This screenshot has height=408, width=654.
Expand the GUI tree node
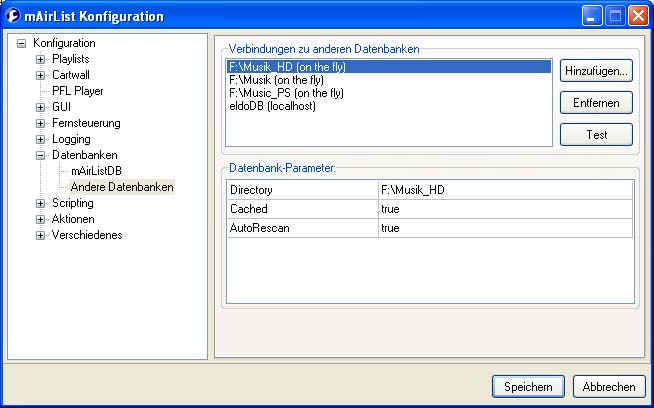[40, 107]
